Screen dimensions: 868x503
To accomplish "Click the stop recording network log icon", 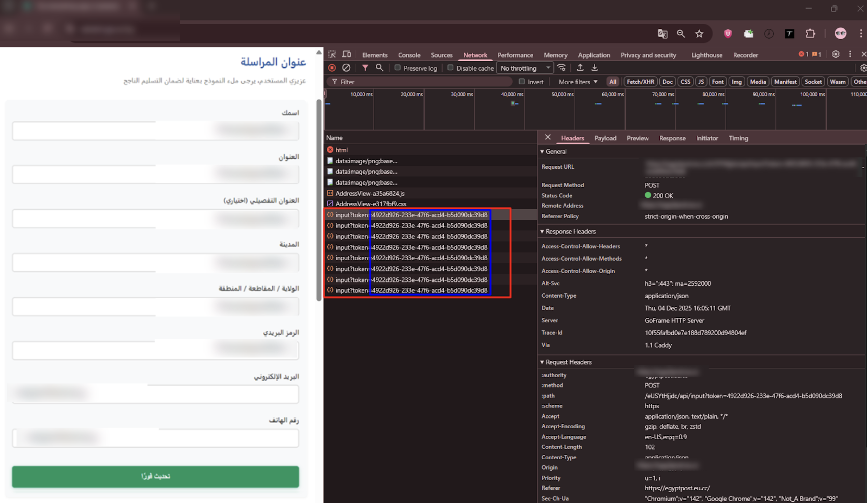I will (x=332, y=68).
